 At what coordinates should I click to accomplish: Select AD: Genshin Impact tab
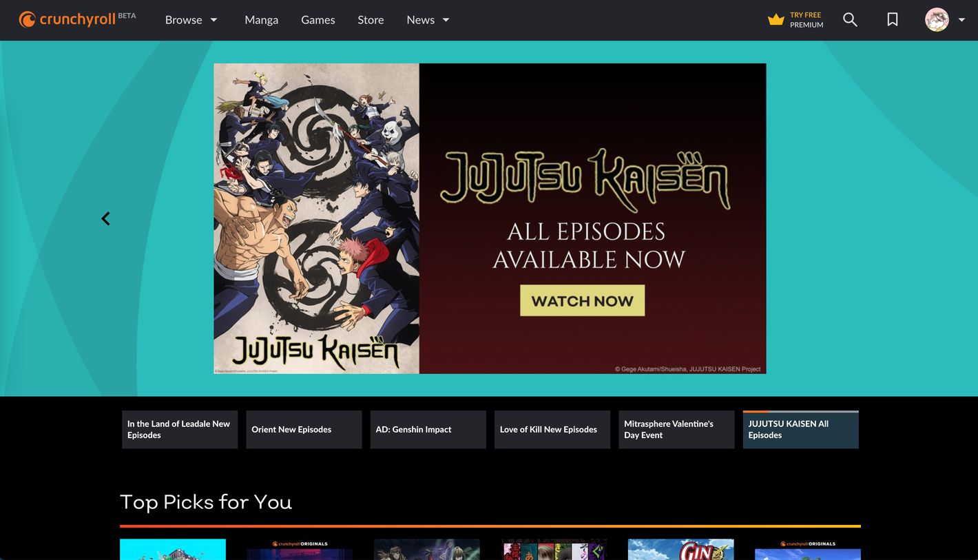(428, 429)
